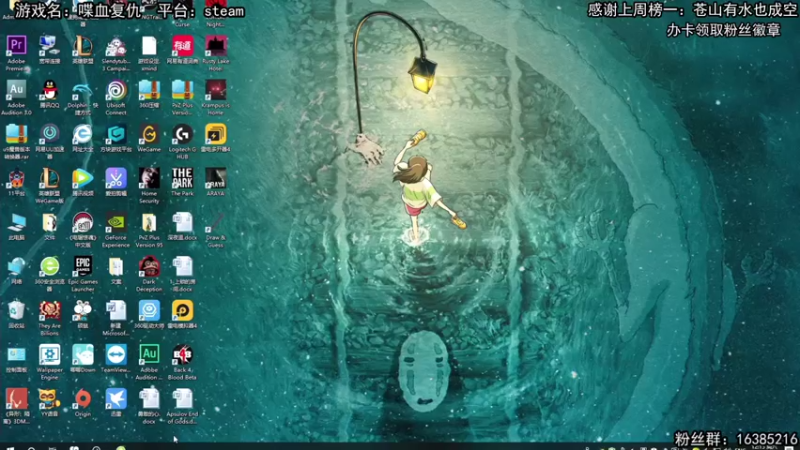This screenshot has width=800, height=450.
Task: Open the 360驱动大师 icon
Action: tap(149, 311)
